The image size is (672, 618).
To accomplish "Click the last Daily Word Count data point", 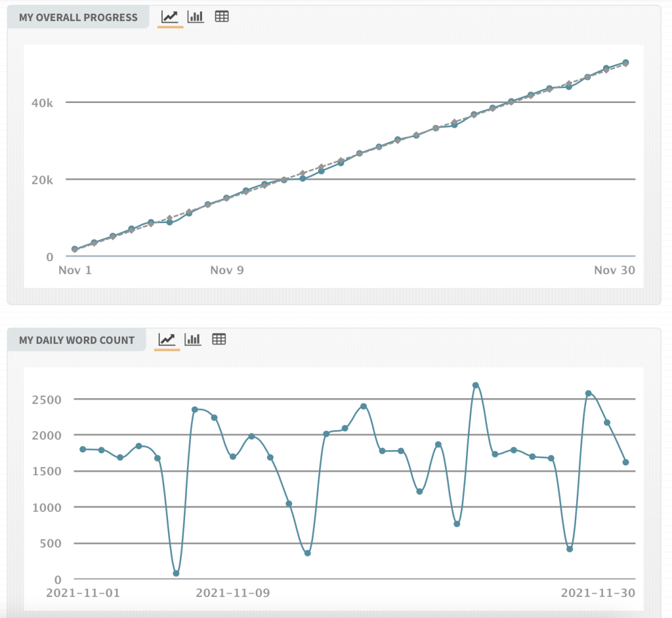I will pos(625,463).
